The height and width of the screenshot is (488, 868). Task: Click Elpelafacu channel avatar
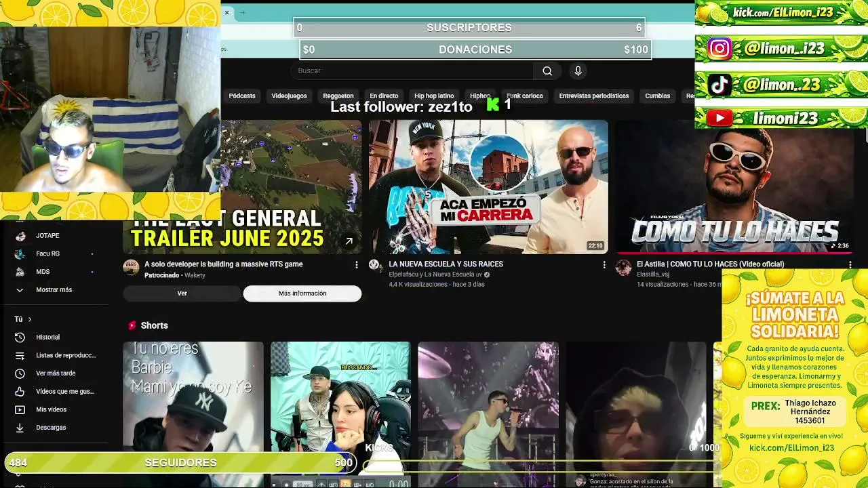pyautogui.click(x=375, y=265)
